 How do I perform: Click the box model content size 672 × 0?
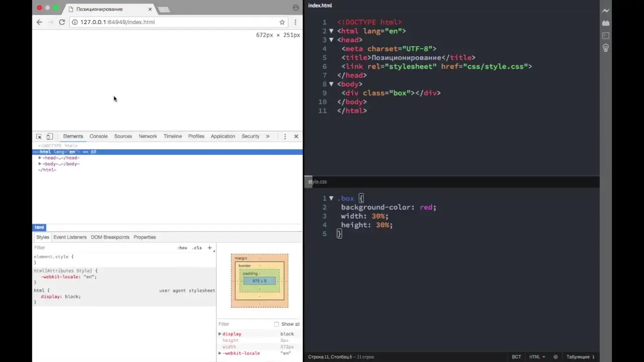point(260,281)
